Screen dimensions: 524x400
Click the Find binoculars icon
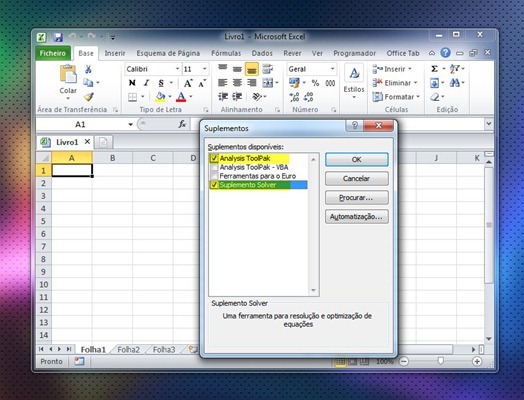tap(455, 83)
